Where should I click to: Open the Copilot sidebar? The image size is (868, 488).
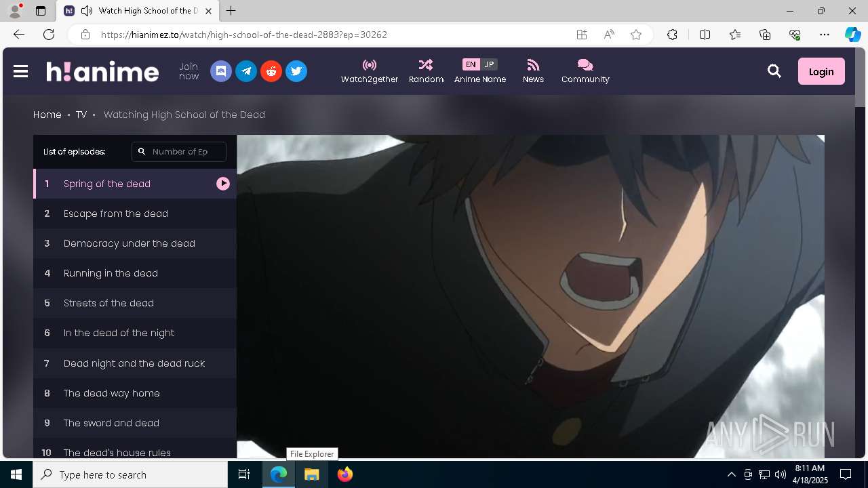click(x=852, y=35)
